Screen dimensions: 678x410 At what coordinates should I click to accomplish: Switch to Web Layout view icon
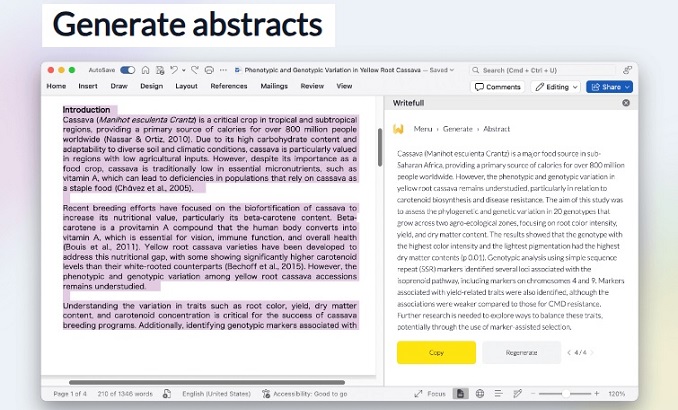pyautogui.click(x=480, y=394)
